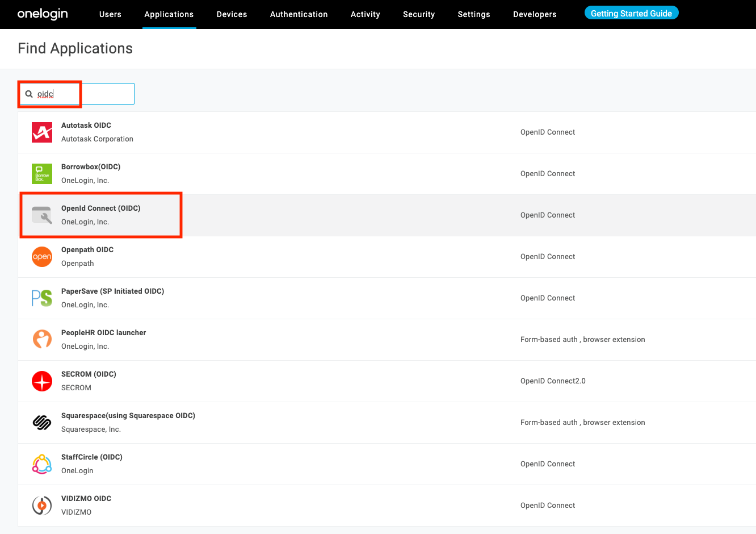This screenshot has height=534, width=756.
Task: Click 'Form-based auth' in Squarespace row
Action: coord(549,423)
